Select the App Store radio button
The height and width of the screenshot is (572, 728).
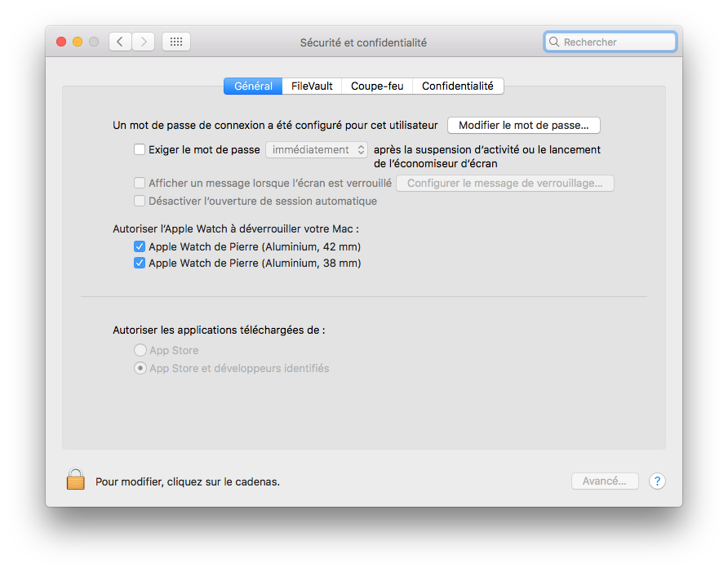coord(140,350)
